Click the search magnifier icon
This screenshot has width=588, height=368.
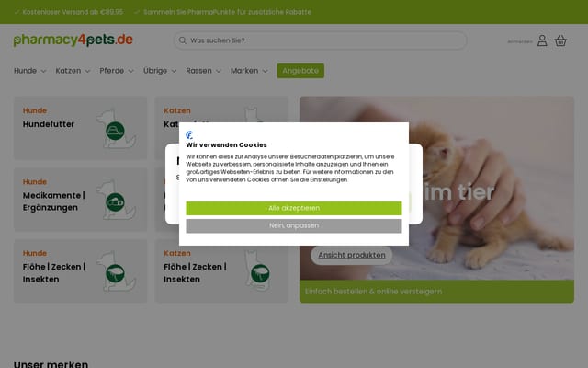182,40
